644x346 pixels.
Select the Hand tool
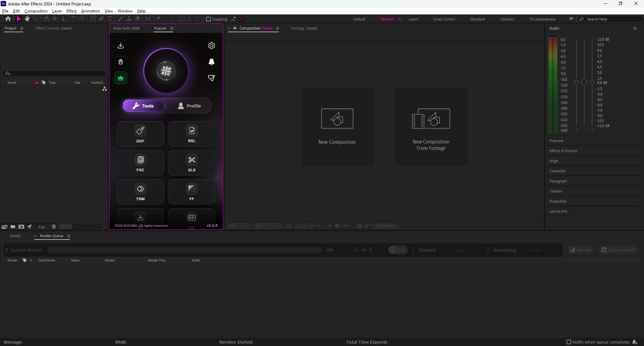[27, 19]
